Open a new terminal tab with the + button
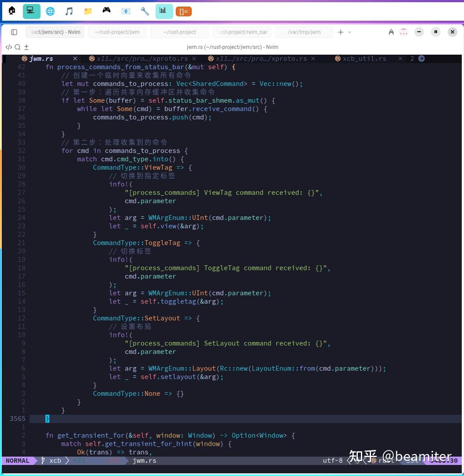Screen dimensions: 464x476 tap(341, 32)
